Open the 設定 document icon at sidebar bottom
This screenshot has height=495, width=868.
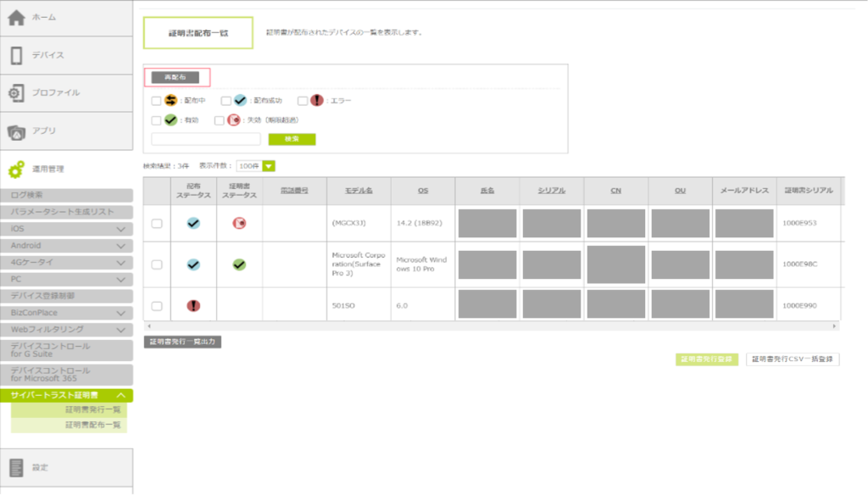[x=16, y=467]
